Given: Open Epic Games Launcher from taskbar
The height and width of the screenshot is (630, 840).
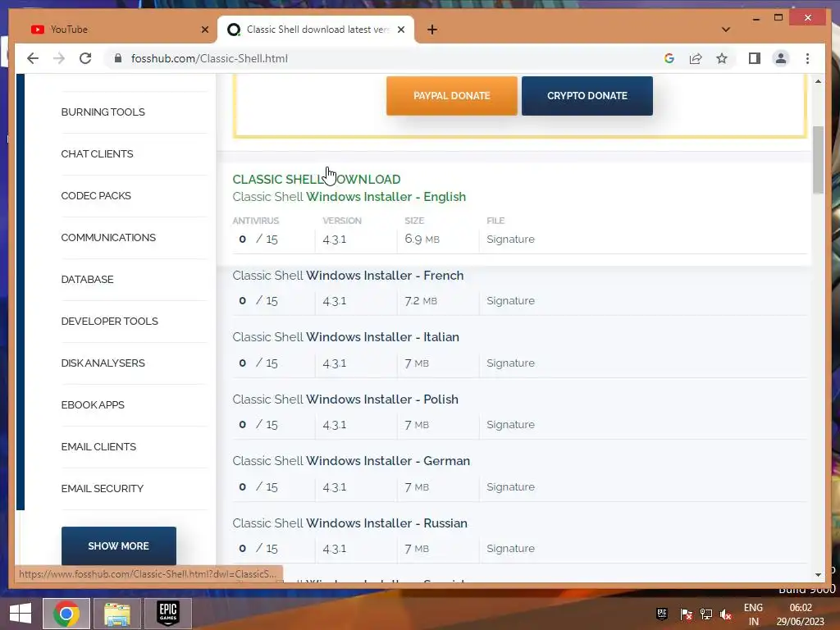Looking at the screenshot, I should point(168,614).
